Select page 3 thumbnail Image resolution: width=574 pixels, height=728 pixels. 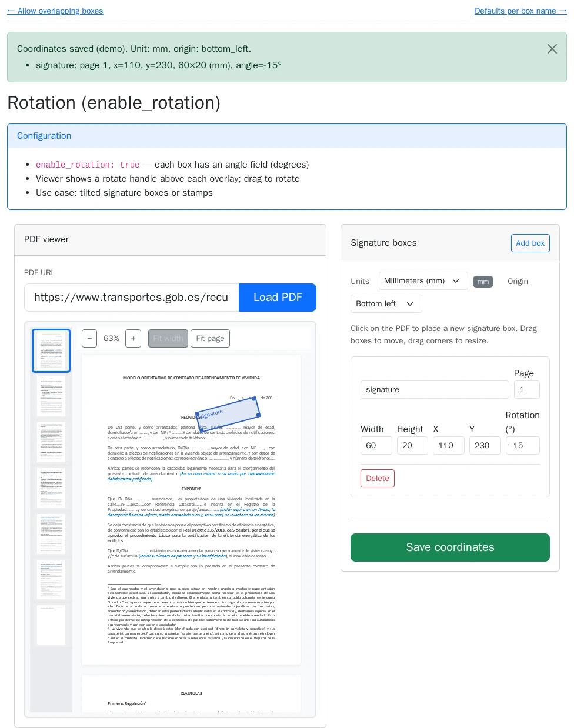tap(51, 442)
